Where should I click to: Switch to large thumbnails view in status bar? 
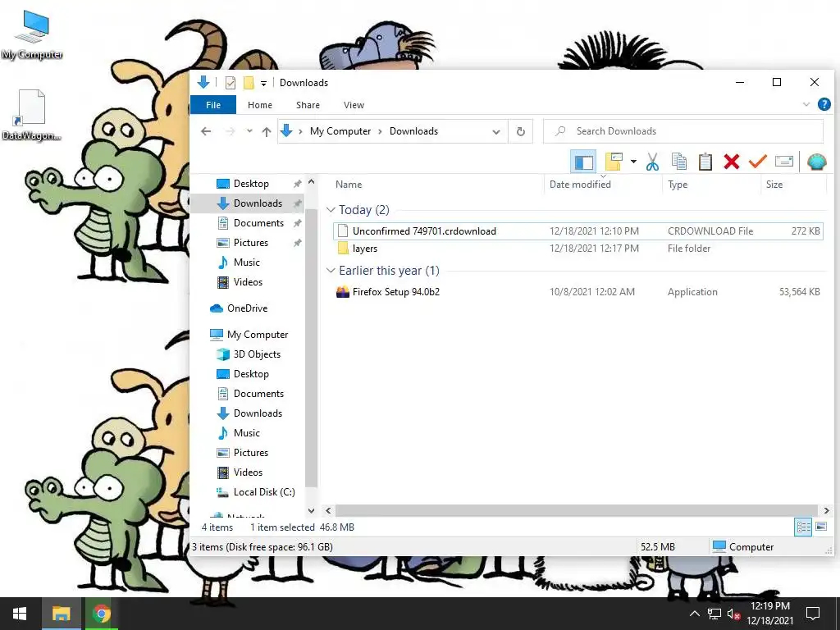pyautogui.click(x=821, y=527)
